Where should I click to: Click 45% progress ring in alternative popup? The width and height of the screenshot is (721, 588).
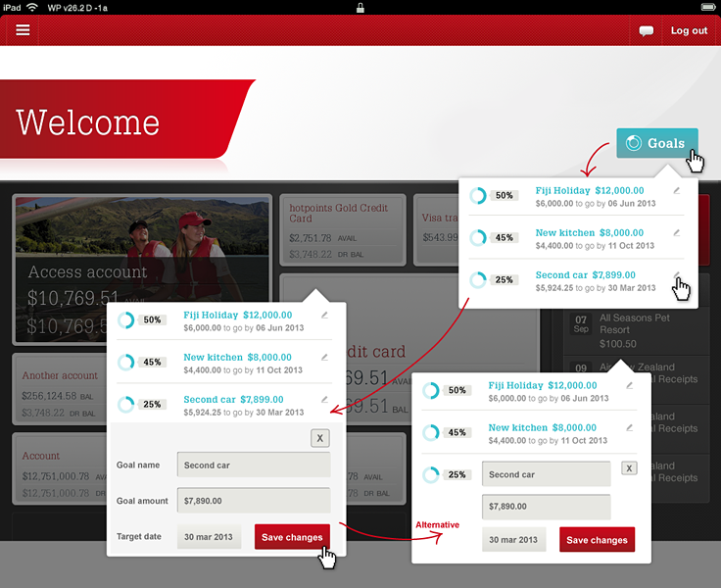[431, 433]
